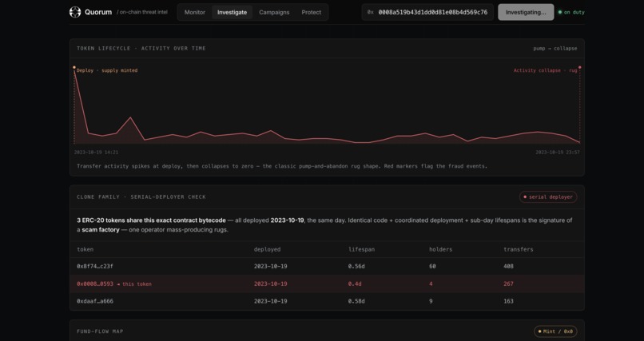Screen dimensions: 644x341
Task: Open the Protect tab
Action: (312, 12)
